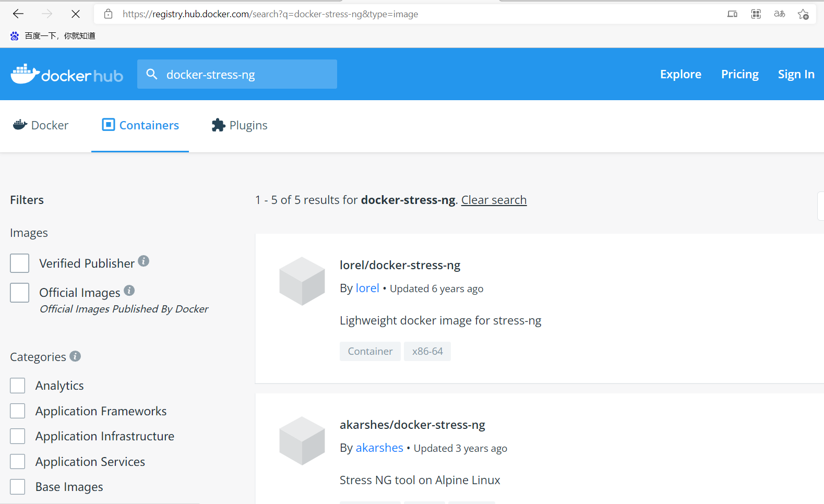Click 'Lighweight docker image for stress-ng' description

coord(440,320)
